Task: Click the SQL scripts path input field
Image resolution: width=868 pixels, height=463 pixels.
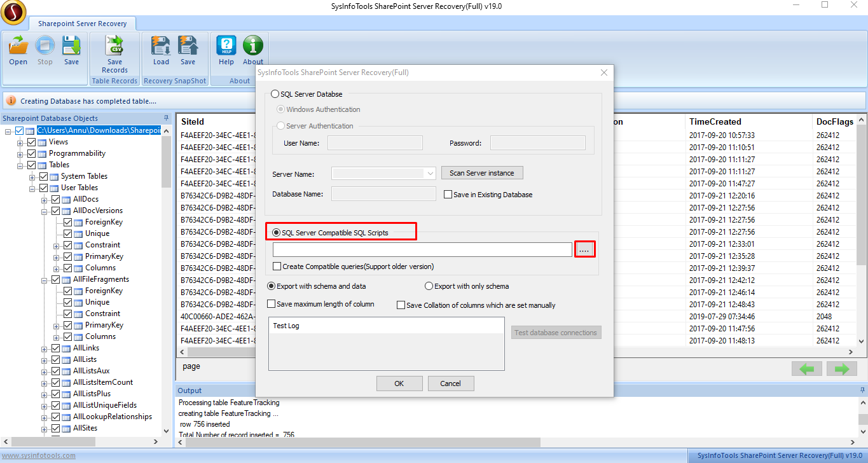Action: (x=422, y=250)
